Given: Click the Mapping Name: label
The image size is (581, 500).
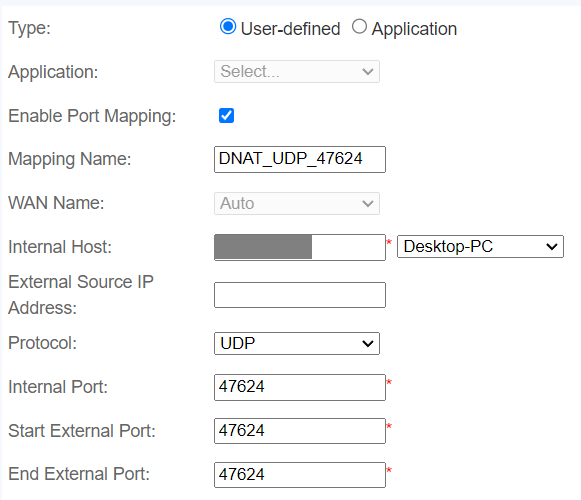Looking at the screenshot, I should click(x=70, y=159).
